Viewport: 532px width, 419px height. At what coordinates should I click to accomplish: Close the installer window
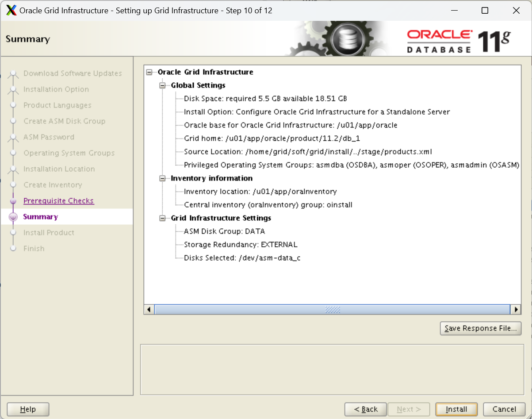[x=516, y=11]
